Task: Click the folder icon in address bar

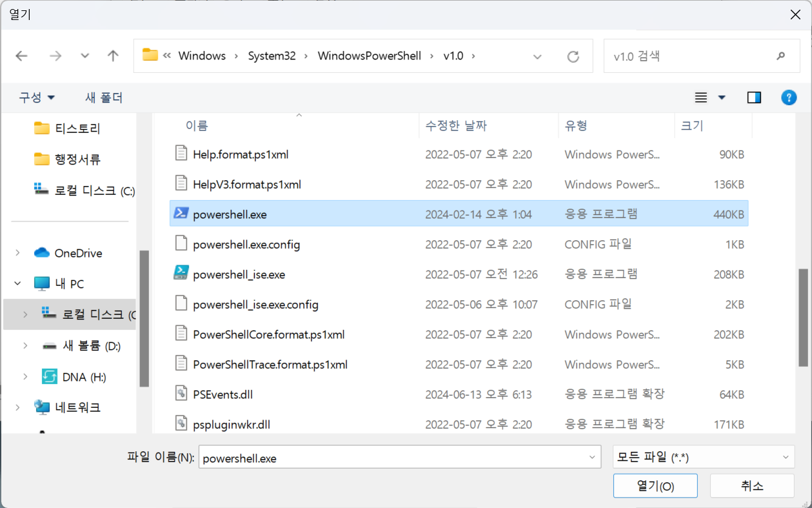Action: click(150, 56)
